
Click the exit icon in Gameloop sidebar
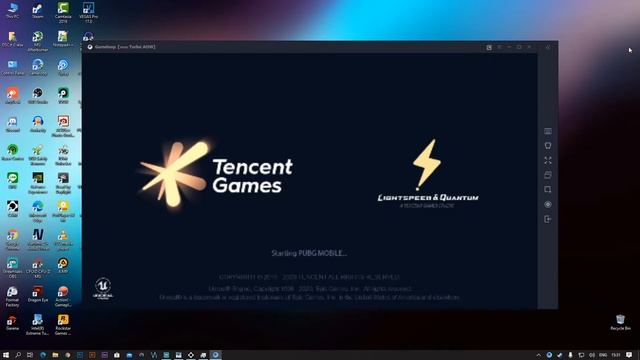[548, 219]
